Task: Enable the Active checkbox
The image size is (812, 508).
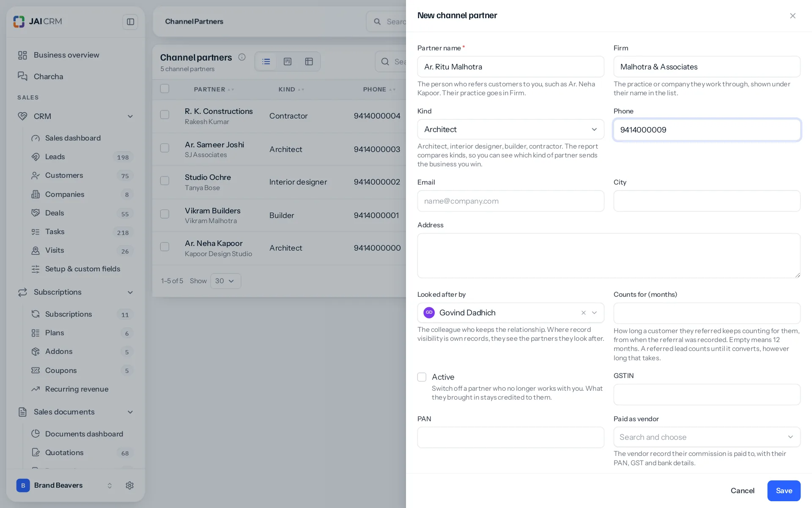Action: coord(422,377)
